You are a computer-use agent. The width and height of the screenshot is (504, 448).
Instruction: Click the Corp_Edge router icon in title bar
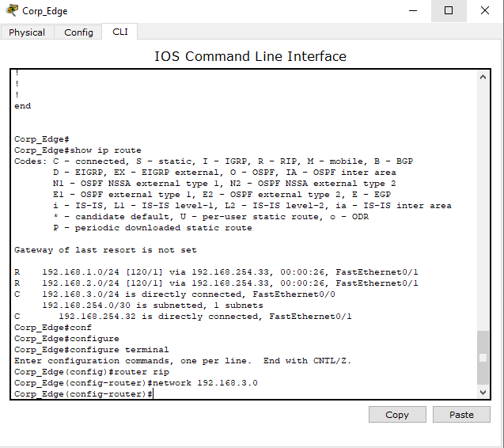(11, 11)
